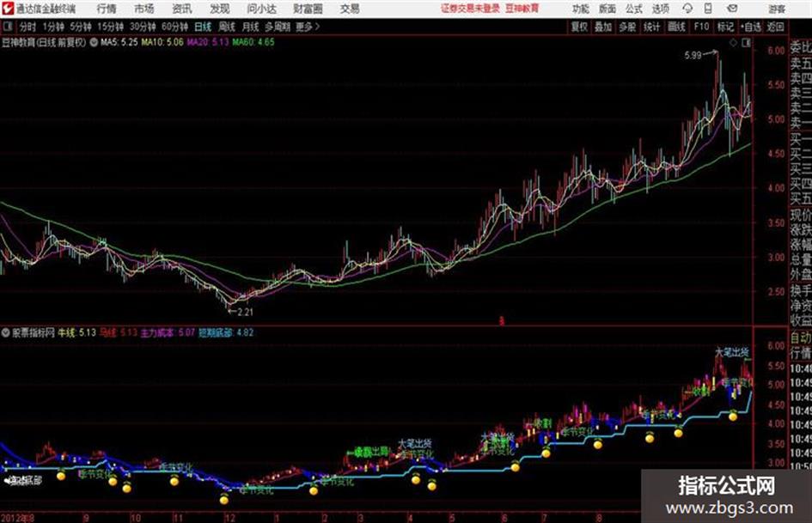Open the 市场 menu
Image resolution: width=812 pixels, height=523 pixels.
[x=144, y=9]
